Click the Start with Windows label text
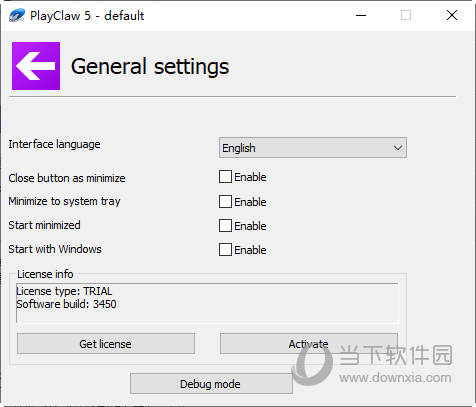This screenshot has width=476, height=407. [x=55, y=249]
